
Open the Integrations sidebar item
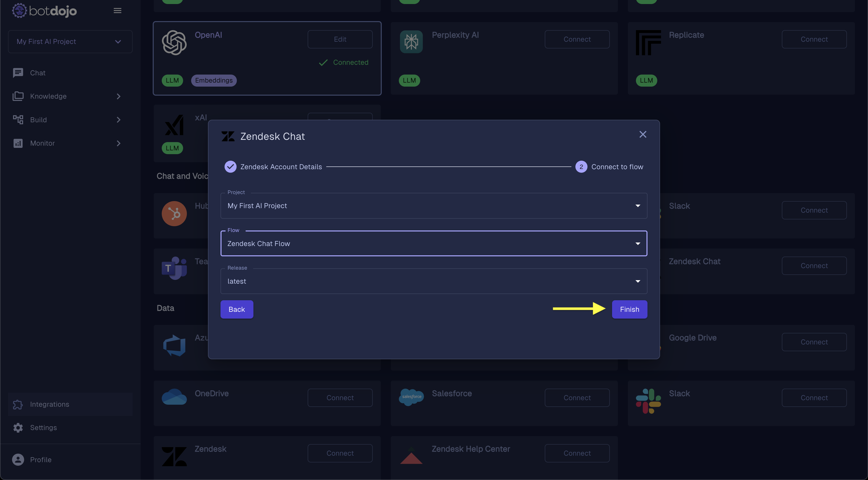pyautogui.click(x=70, y=404)
